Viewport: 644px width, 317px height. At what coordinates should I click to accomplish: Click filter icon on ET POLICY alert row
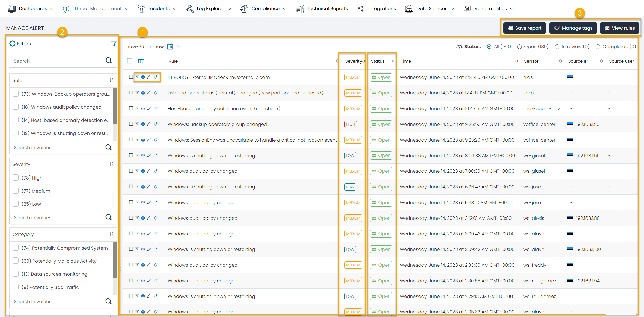[137, 77]
